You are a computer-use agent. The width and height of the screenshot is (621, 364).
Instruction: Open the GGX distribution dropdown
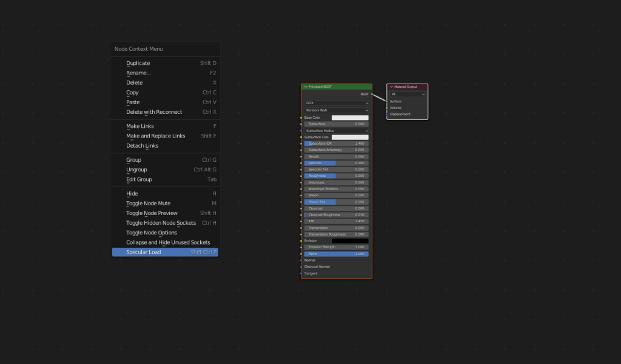337,103
